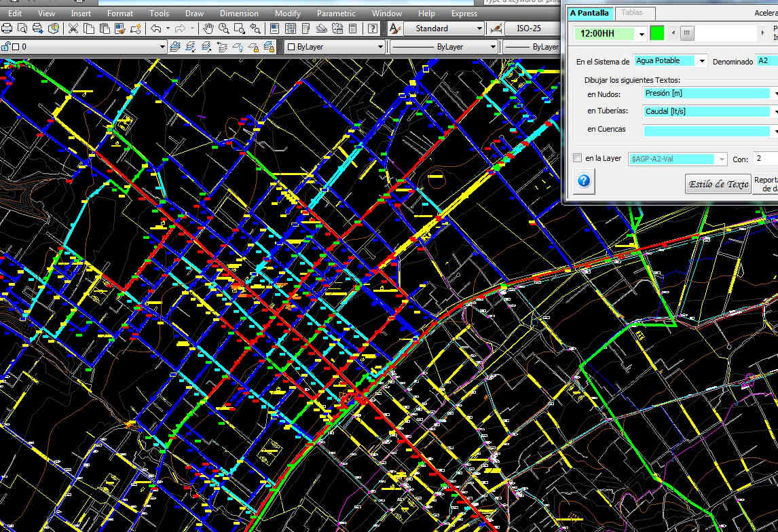Click the Text Style icon beside Standard
778x532 pixels.
click(x=394, y=28)
